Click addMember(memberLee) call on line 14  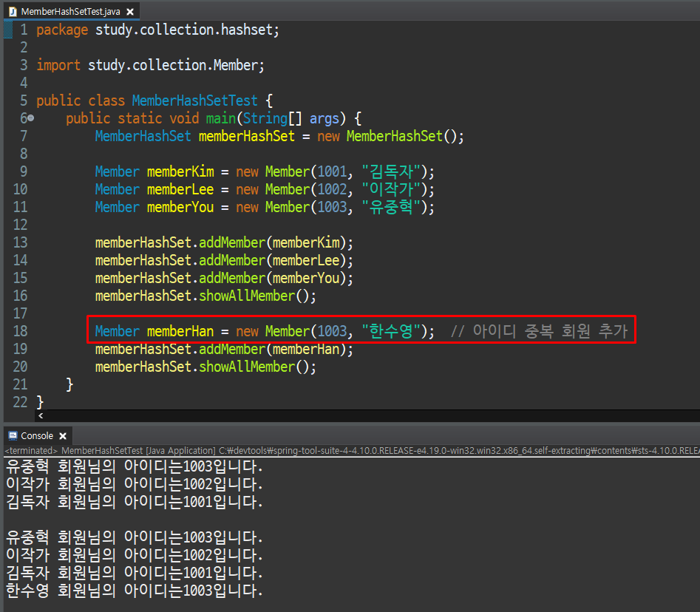pyautogui.click(x=276, y=260)
